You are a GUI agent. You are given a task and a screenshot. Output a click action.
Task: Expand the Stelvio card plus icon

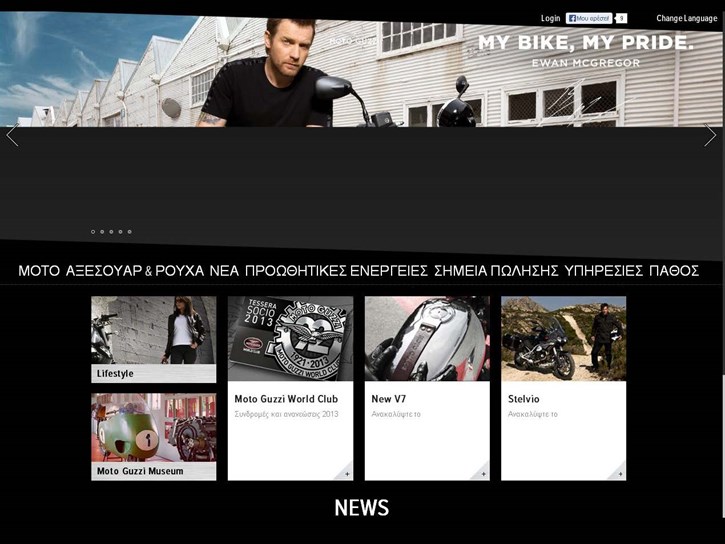pos(620,474)
